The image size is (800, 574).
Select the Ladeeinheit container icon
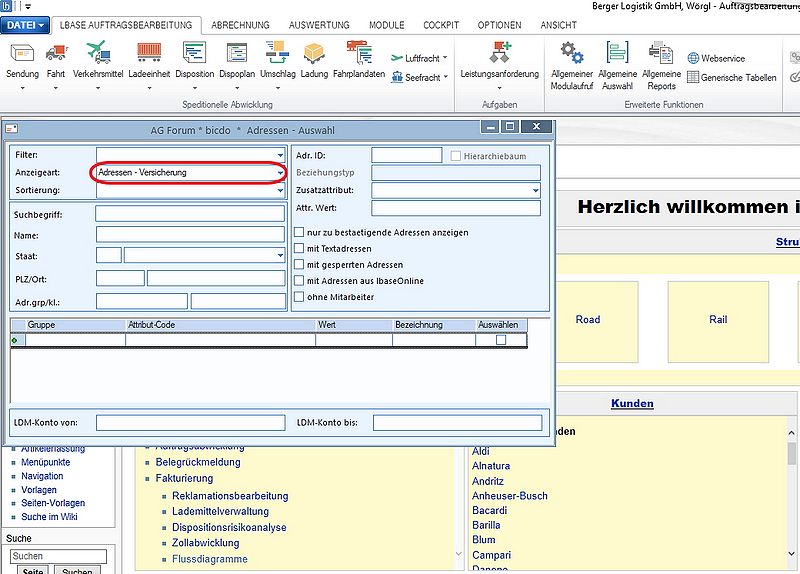149,53
